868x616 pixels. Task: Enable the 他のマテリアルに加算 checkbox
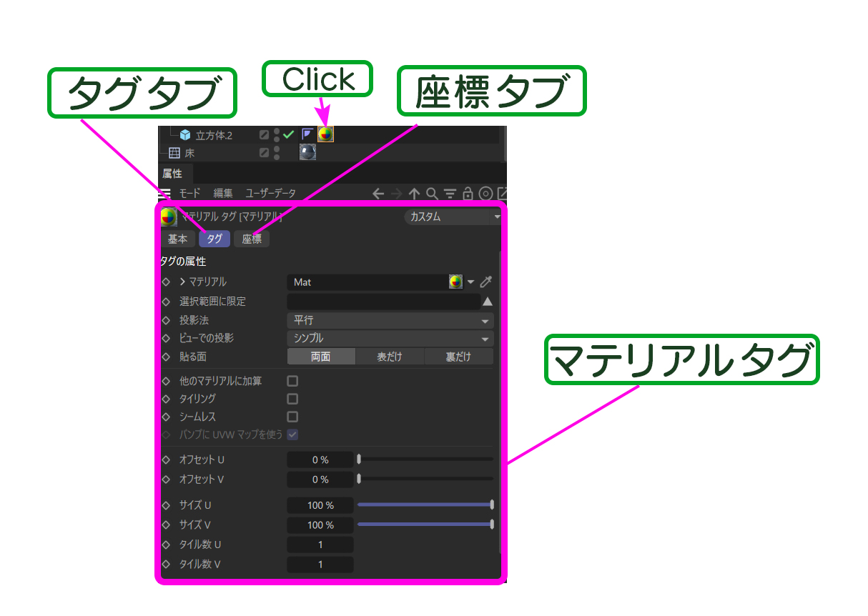(x=292, y=382)
